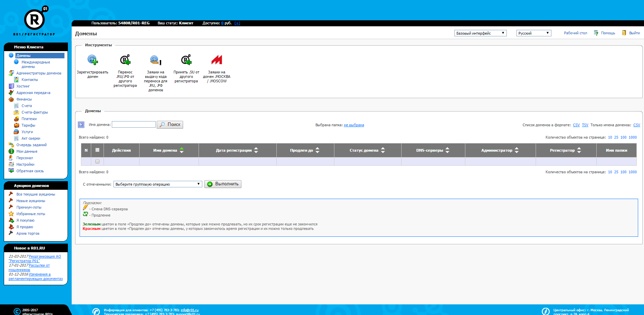Open Я покупаю menu item
This screenshot has width=644, height=315.
pyautogui.click(x=25, y=220)
